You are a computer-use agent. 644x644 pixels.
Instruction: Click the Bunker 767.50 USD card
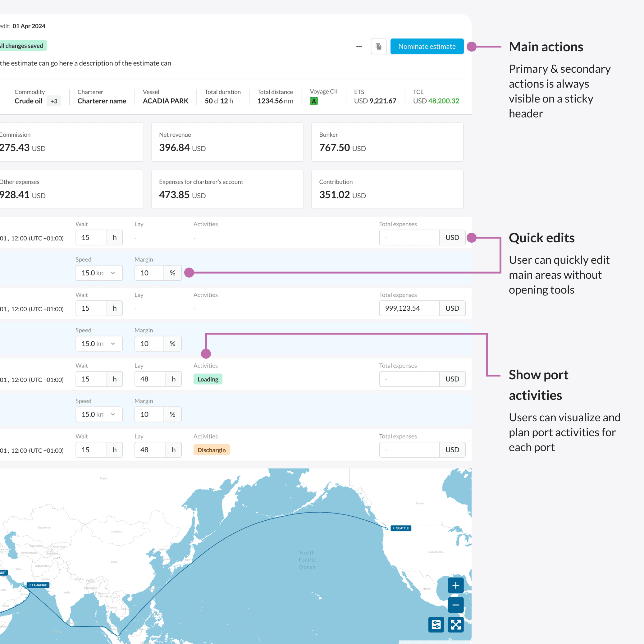pos(387,142)
